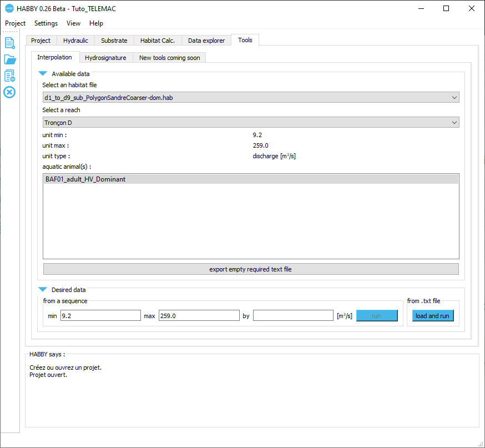This screenshot has height=448, width=485.
Task: Open the Settings menu
Action: [x=46, y=23]
